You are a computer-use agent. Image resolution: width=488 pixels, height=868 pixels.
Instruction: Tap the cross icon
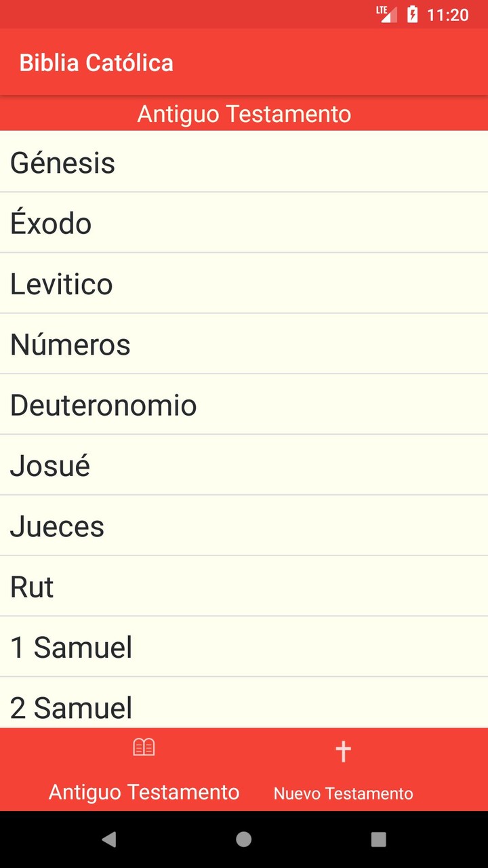[344, 751]
